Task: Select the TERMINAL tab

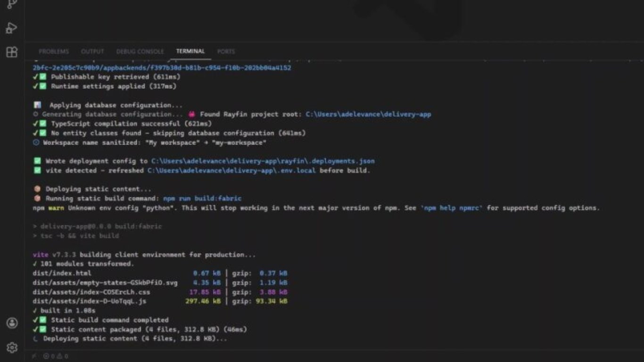Action: pos(190,51)
